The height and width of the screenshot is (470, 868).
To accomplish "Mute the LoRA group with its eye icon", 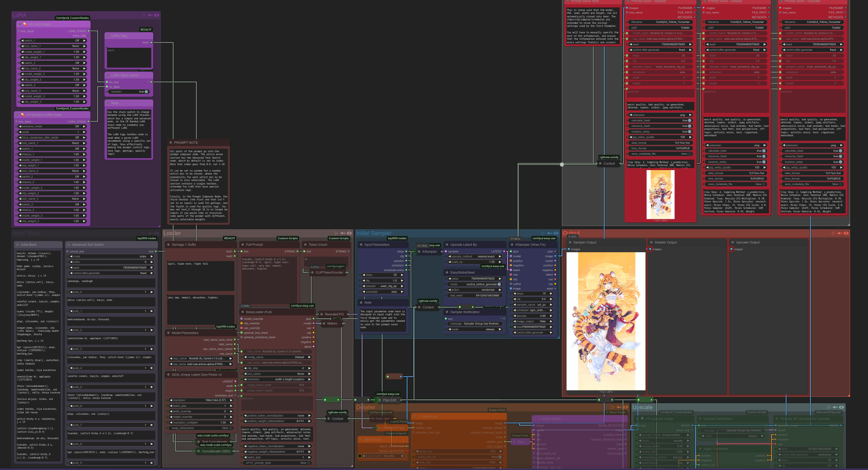I will (156, 15).
